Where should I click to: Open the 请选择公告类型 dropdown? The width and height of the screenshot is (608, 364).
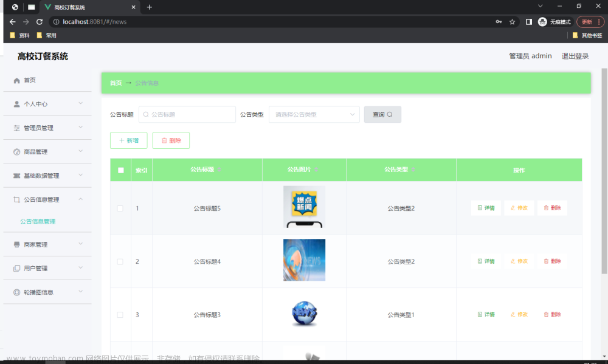pyautogui.click(x=314, y=114)
